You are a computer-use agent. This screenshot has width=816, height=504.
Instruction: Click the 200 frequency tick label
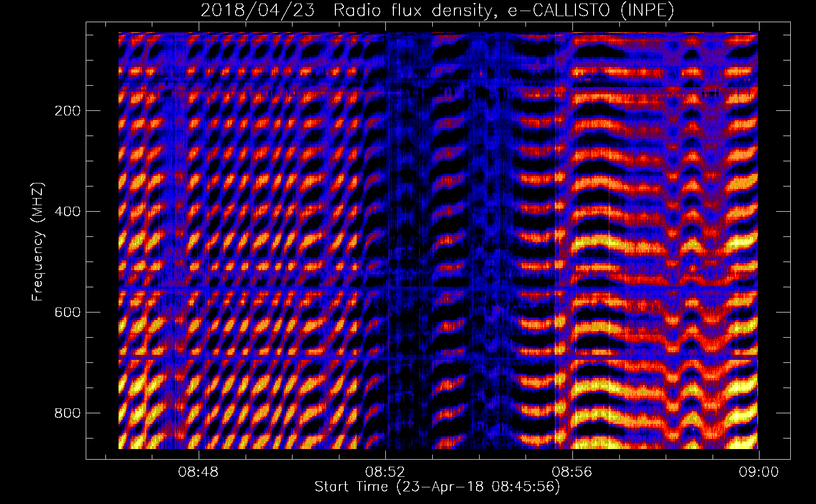(x=68, y=111)
